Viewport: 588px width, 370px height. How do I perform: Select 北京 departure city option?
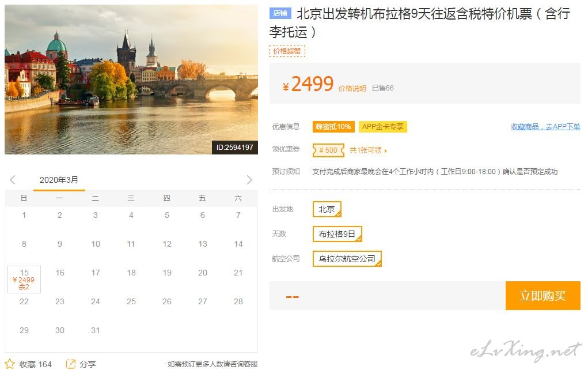[327, 209]
